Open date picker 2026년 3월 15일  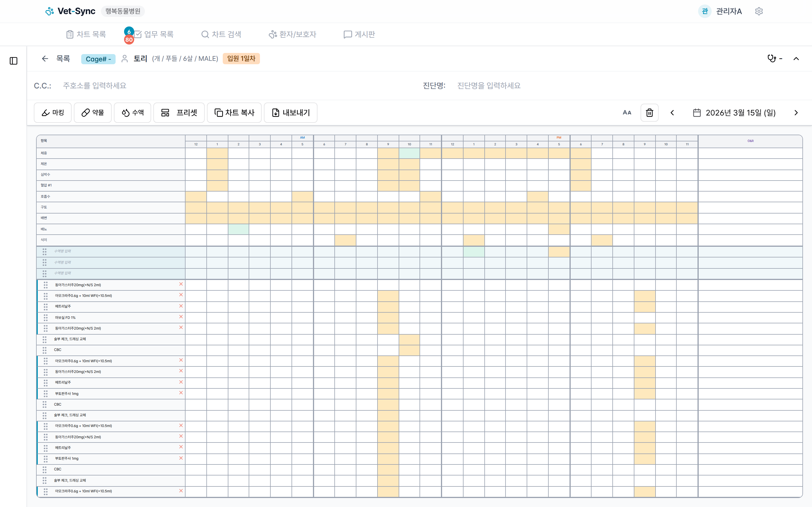coord(734,113)
